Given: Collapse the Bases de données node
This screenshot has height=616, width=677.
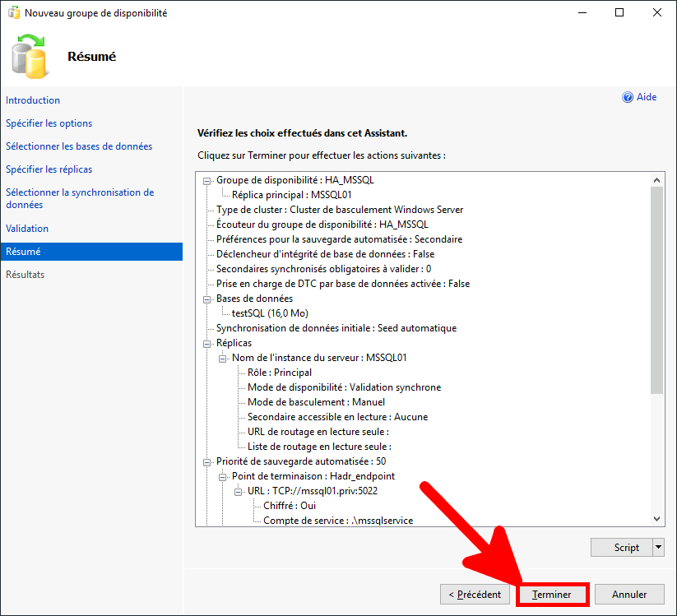Looking at the screenshot, I should pyautogui.click(x=207, y=299).
